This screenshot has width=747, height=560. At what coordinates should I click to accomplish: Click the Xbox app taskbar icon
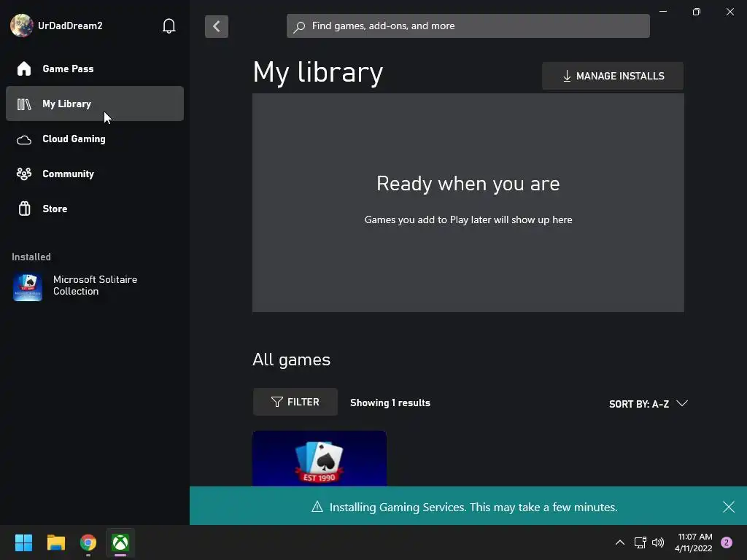pyautogui.click(x=120, y=542)
